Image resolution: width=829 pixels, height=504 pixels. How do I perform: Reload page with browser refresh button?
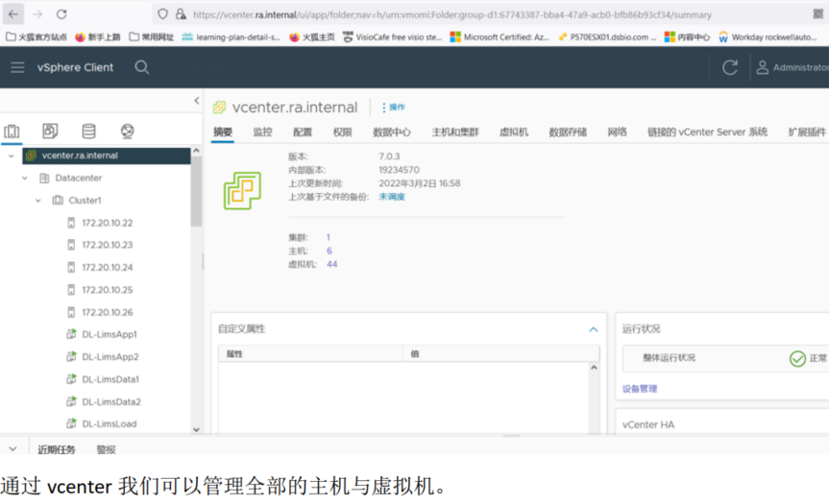(61, 14)
